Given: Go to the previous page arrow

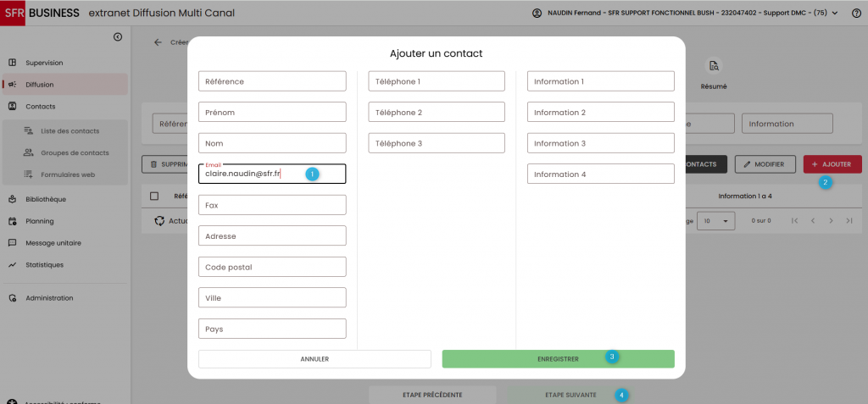Looking at the screenshot, I should click(x=813, y=221).
